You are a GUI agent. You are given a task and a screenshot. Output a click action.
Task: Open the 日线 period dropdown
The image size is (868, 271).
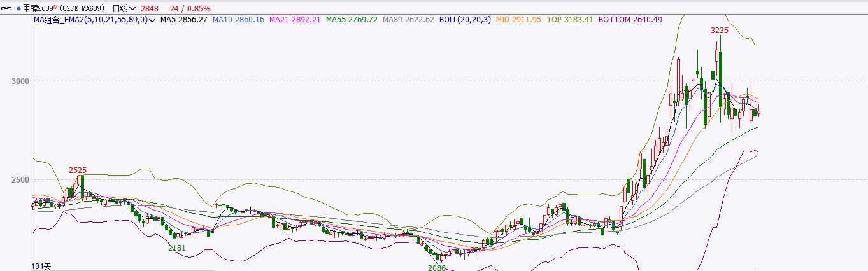coord(124,9)
